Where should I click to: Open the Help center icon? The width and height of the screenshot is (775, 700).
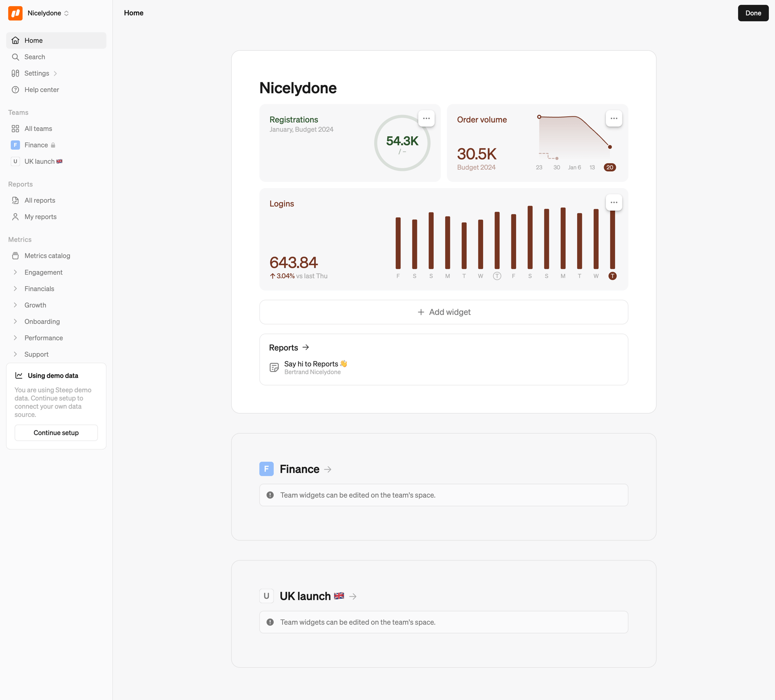[x=15, y=90]
